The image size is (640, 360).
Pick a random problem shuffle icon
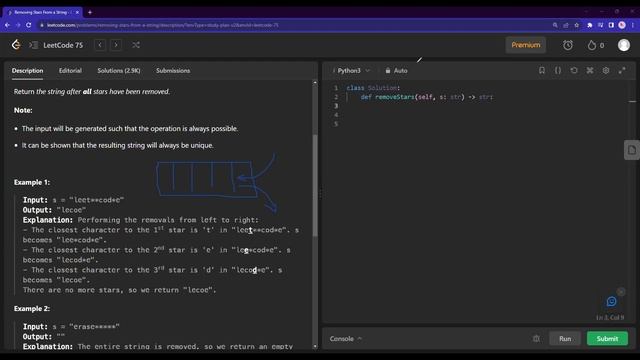tap(136, 45)
